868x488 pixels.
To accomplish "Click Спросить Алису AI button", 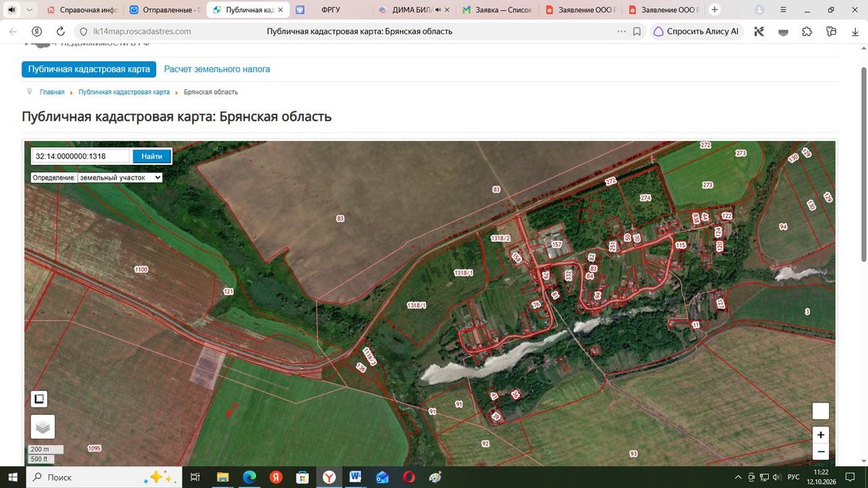I will pos(696,32).
